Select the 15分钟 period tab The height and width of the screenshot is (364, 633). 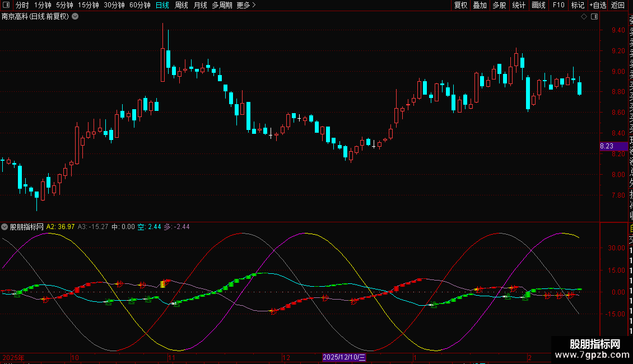pyautogui.click(x=88, y=5)
